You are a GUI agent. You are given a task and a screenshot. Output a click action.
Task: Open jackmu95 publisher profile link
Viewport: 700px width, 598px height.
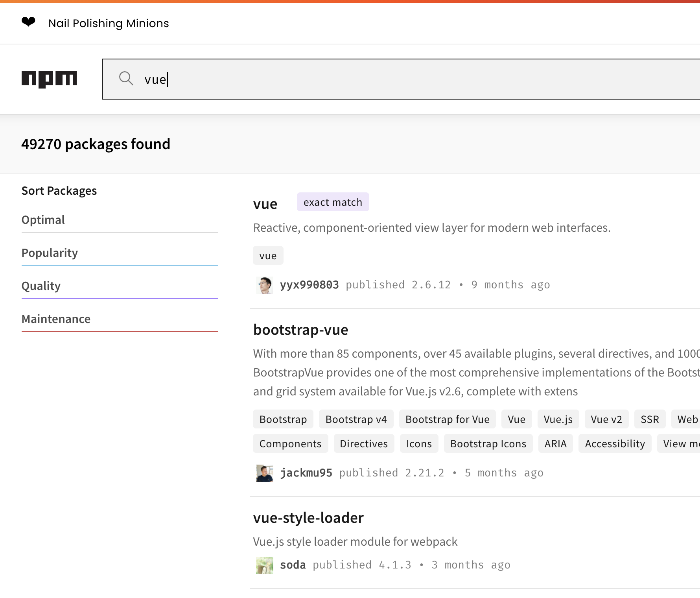(x=306, y=473)
